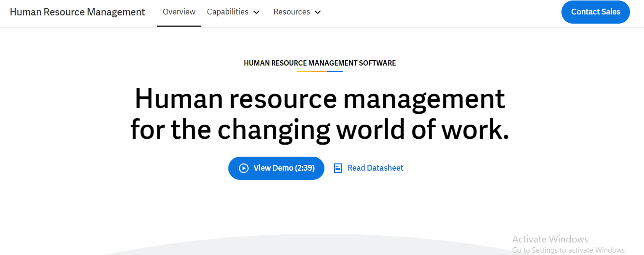This screenshot has height=255, width=644.
Task: Click the HUMAN RESOURCE MANAGEMENT SOFTWARE eyebrow label
Action: [x=320, y=63]
